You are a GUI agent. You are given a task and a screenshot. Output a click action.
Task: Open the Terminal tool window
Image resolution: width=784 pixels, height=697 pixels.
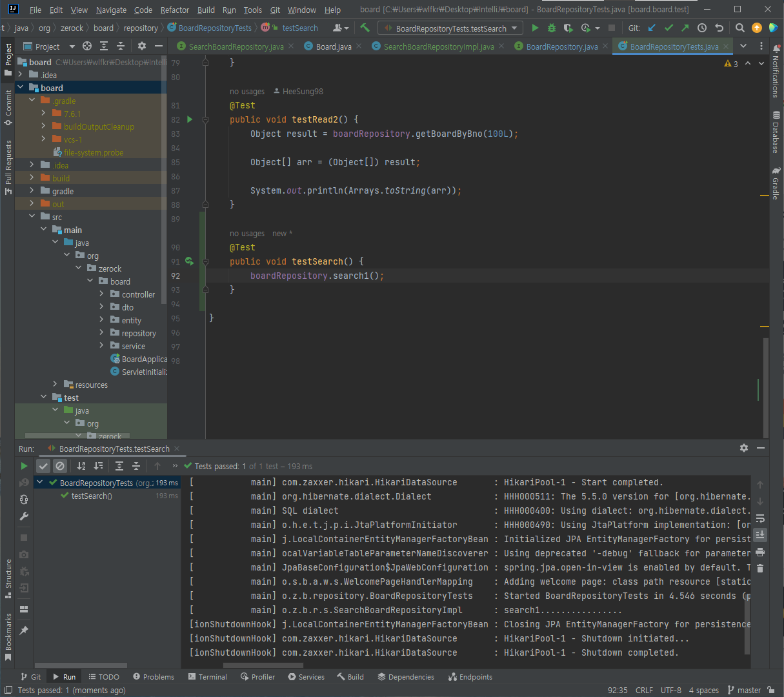tap(208, 677)
